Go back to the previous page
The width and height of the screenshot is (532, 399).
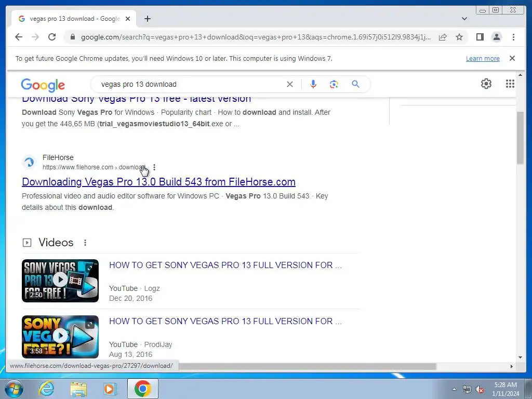(x=19, y=37)
